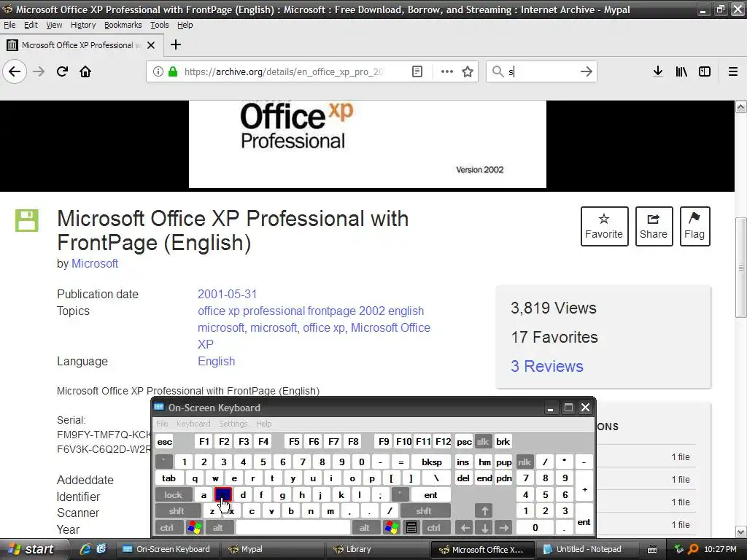Click the green padlock security icon
This screenshot has width=747, height=560.
[173, 72]
